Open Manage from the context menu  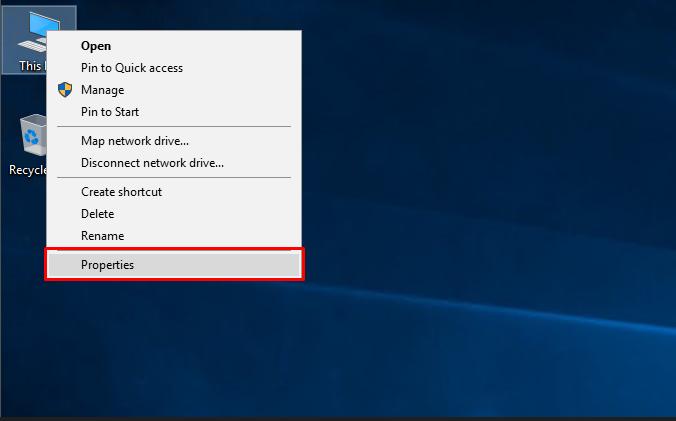pyautogui.click(x=174, y=90)
